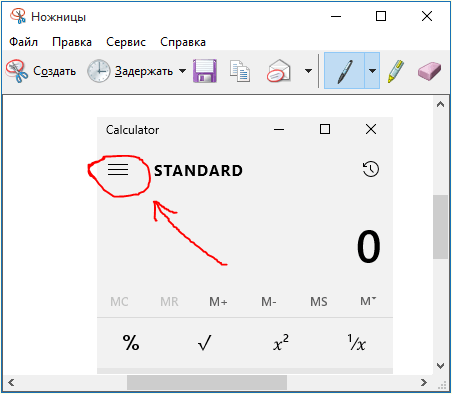The width and height of the screenshot is (452, 394).
Task: Click the greyed MR memory recall button
Action: click(169, 302)
